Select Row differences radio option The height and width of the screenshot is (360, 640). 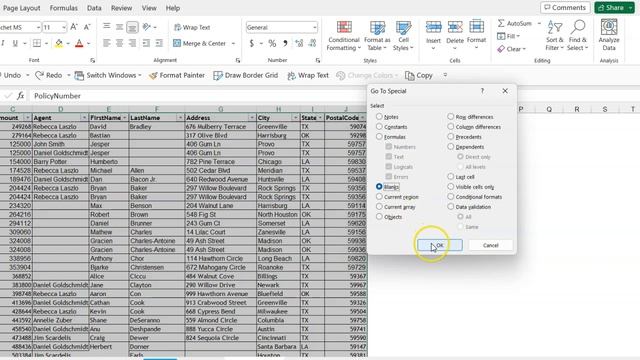451,117
